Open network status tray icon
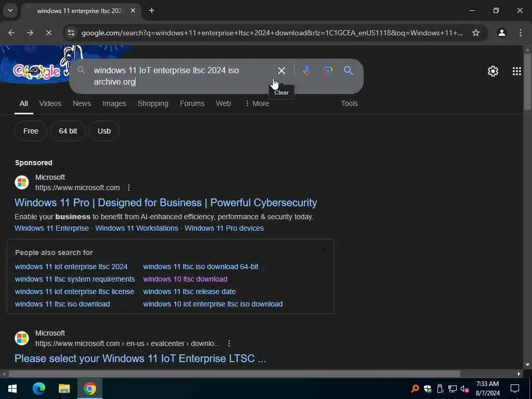The height and width of the screenshot is (399, 532). click(x=453, y=389)
